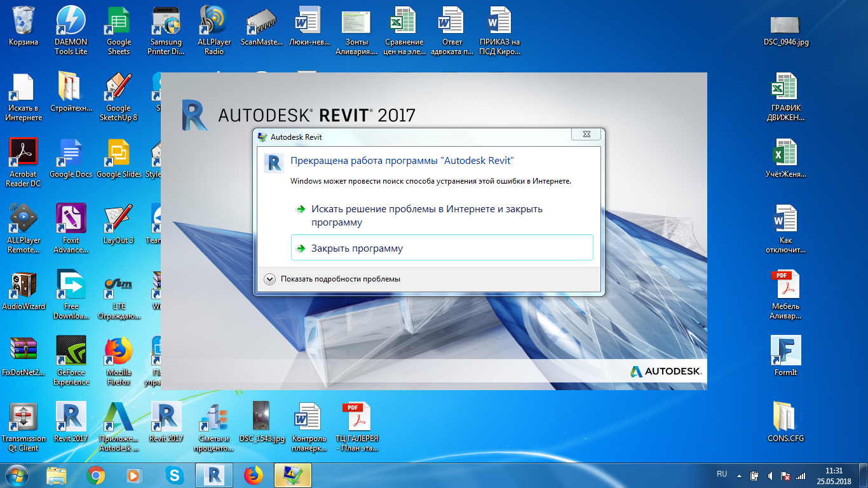The height and width of the screenshot is (488, 868).
Task: Open the Корзина recycle bin icon
Action: [24, 26]
